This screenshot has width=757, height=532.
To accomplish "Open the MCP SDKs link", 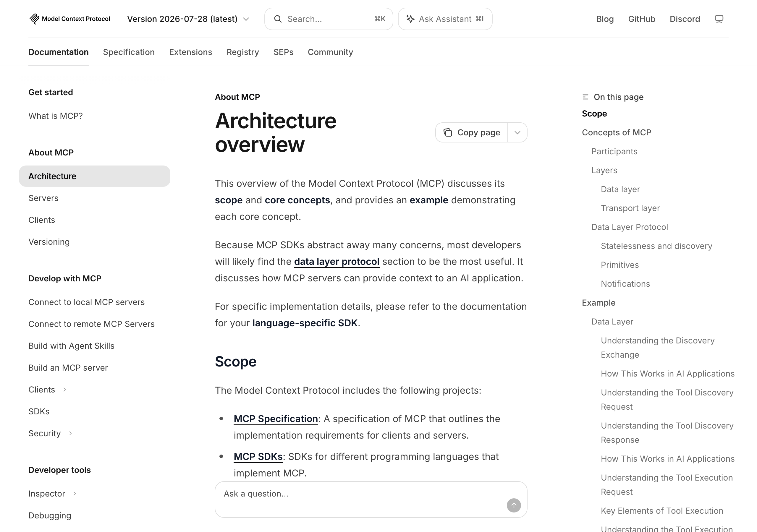I will pos(258,457).
